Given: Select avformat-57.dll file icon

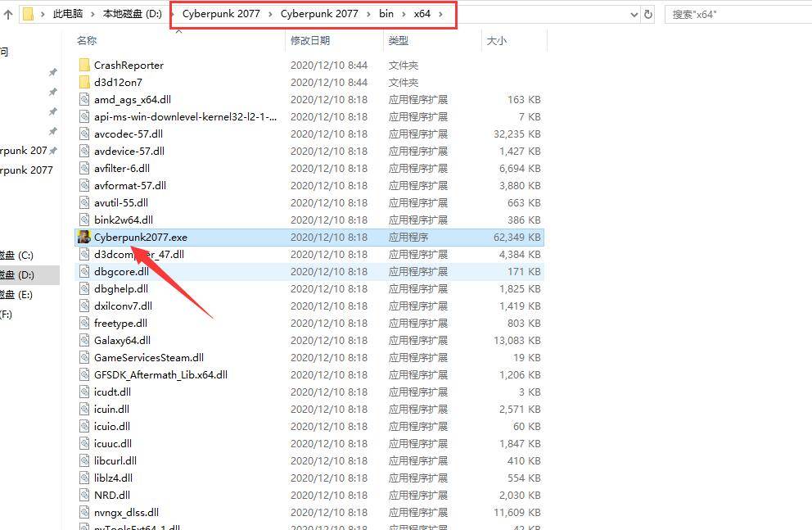Looking at the screenshot, I should [x=84, y=185].
